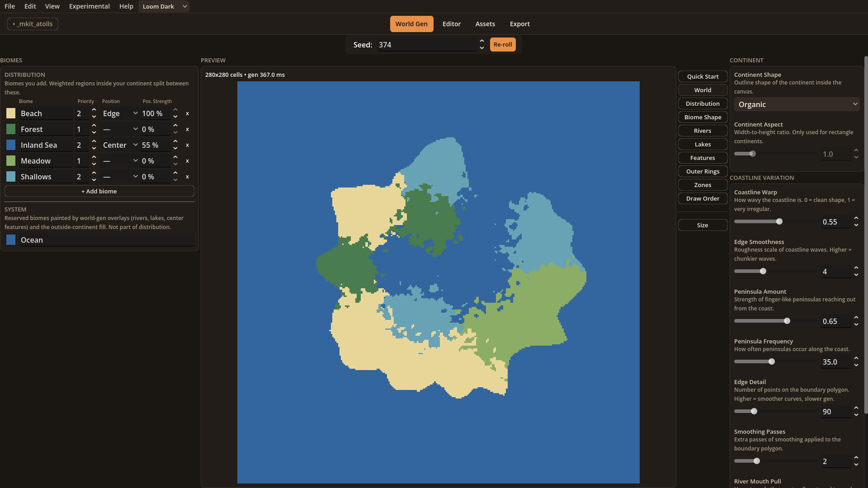Image resolution: width=868 pixels, height=488 pixels.
Task: Switch to the Assets tab
Action: (485, 24)
